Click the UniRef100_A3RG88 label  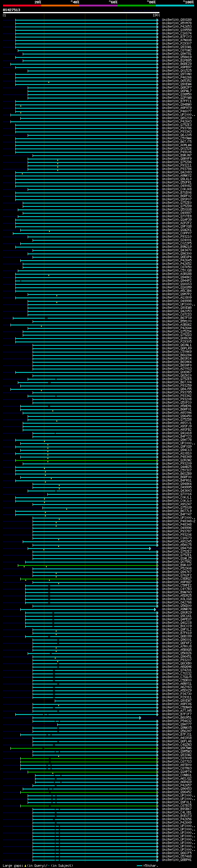point(177,274)
